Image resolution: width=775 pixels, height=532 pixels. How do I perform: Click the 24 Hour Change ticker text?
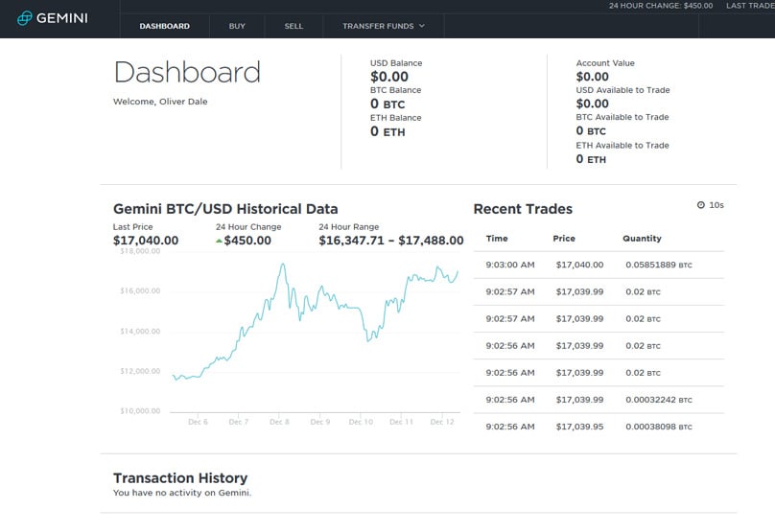point(661,6)
